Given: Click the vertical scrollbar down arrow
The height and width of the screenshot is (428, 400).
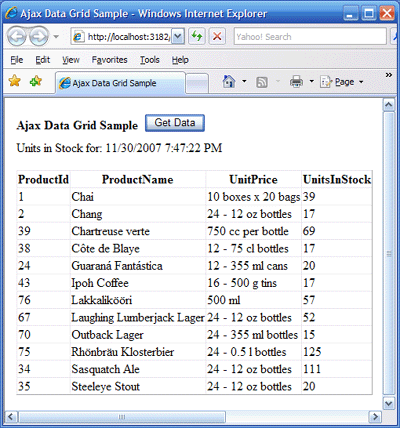Looking at the screenshot, I should point(389,403).
